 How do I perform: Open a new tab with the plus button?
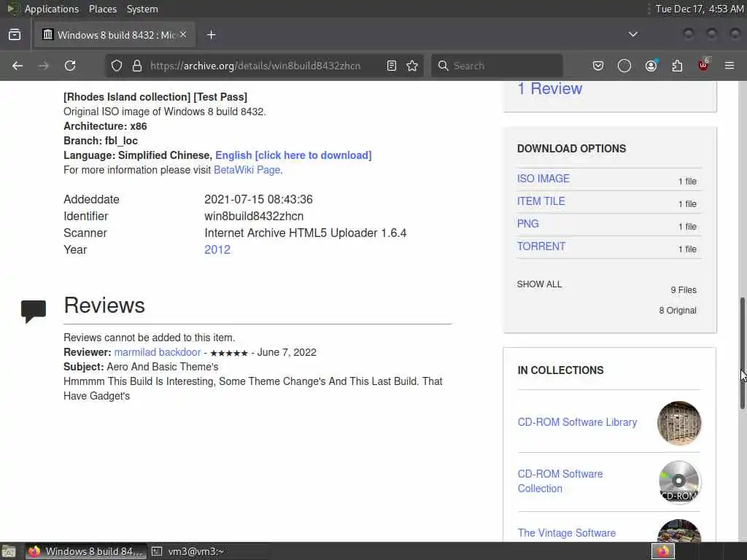[x=211, y=35]
